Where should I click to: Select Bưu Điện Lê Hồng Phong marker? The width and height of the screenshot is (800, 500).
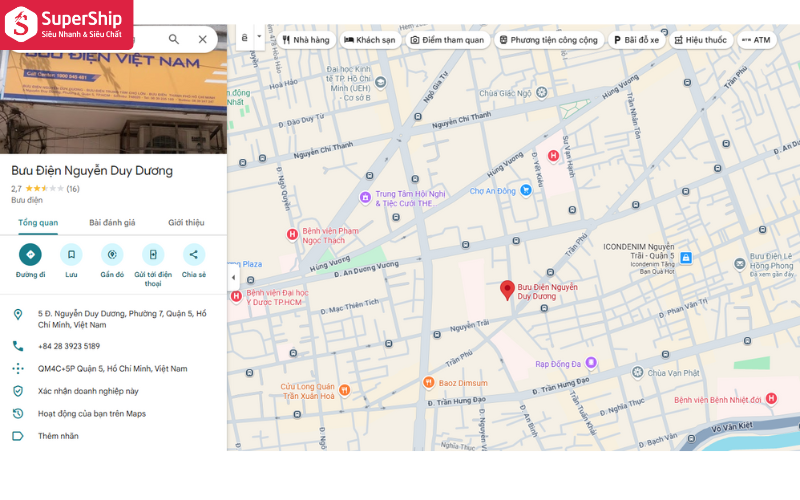(740, 264)
